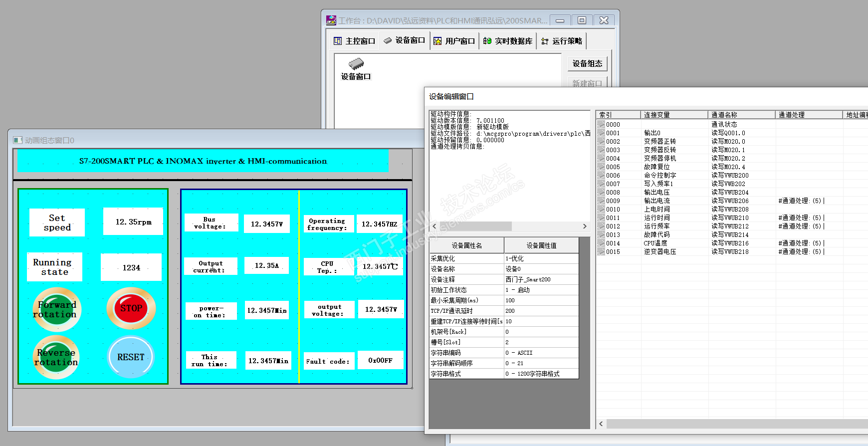Click the 动画组态窗口0 title bar icon
The width and height of the screenshot is (868, 446).
pyautogui.click(x=18, y=140)
